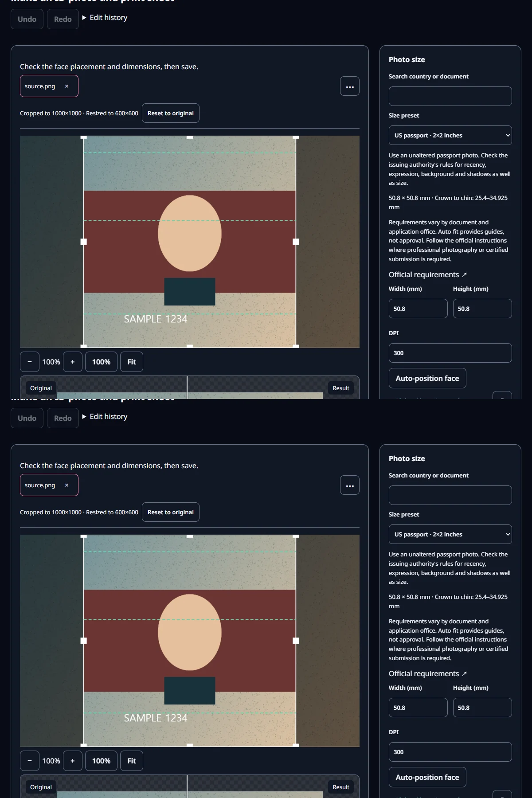Zoom in with the plus button in the upper view
This screenshot has height=798, width=532.
(x=73, y=362)
